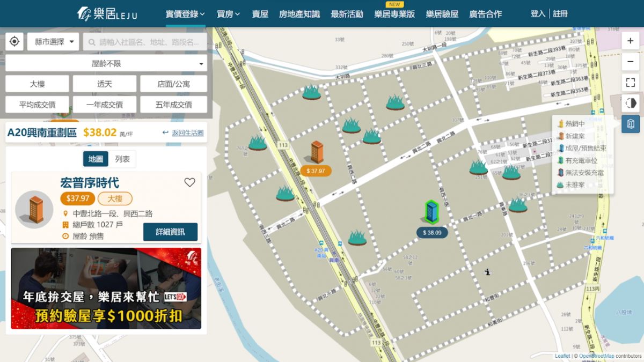Click 註冊 link
Image resolution: width=644 pixels, height=362 pixels.
tap(560, 13)
